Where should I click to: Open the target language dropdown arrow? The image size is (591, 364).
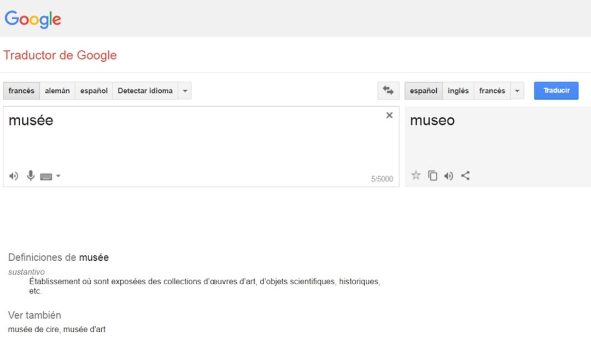[517, 91]
